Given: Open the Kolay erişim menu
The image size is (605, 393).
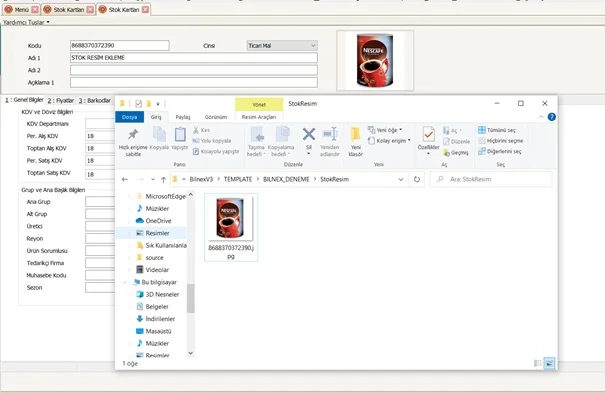Looking at the screenshot, I should 389,141.
